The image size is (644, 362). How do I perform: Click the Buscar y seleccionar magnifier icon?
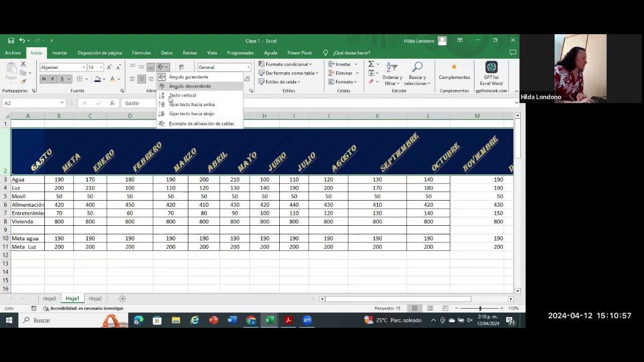(x=417, y=67)
